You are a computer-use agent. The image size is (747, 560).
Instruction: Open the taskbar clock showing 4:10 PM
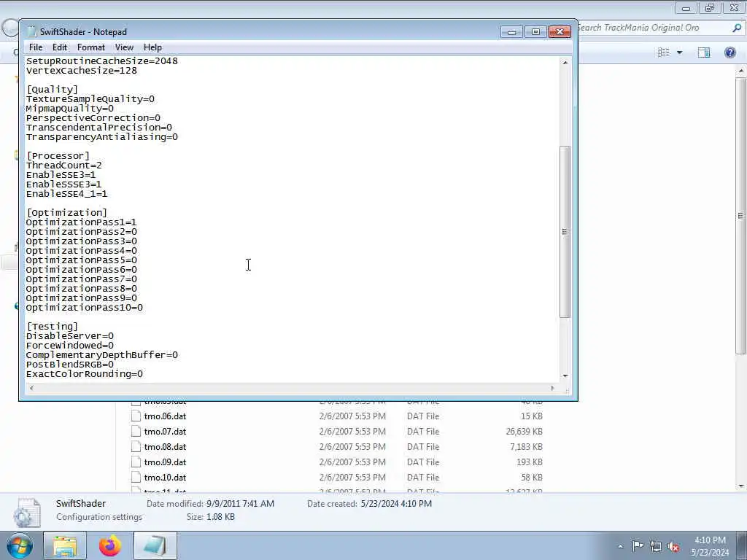[709, 546]
